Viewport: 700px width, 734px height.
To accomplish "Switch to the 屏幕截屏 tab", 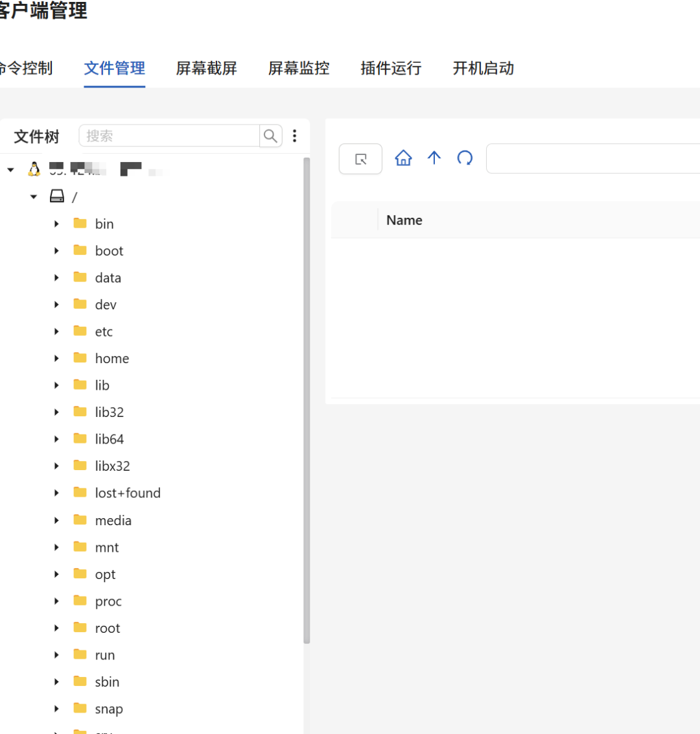I will point(206,68).
